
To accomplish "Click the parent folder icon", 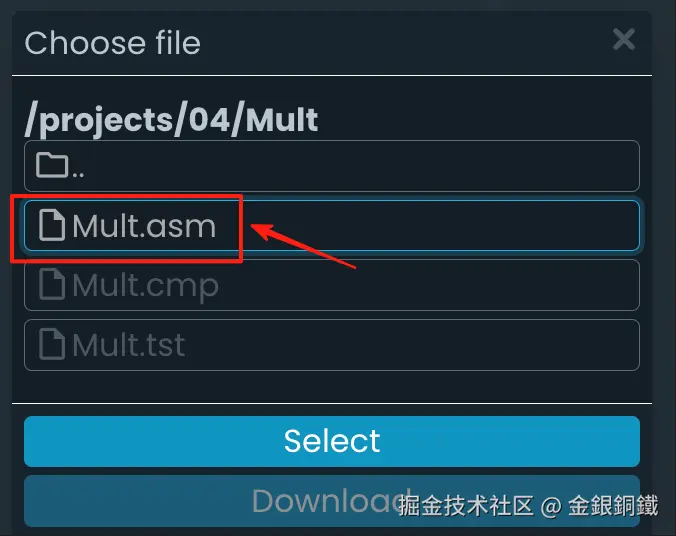I will click(52, 165).
